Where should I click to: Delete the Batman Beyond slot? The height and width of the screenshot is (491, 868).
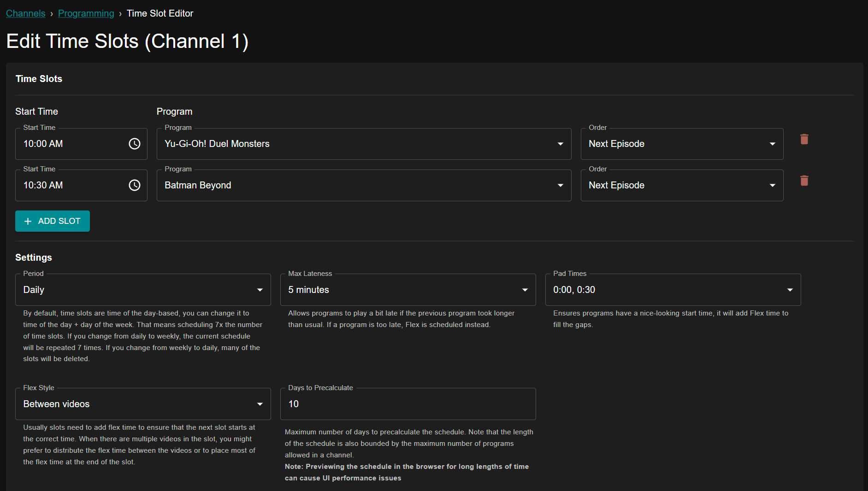pyautogui.click(x=804, y=181)
